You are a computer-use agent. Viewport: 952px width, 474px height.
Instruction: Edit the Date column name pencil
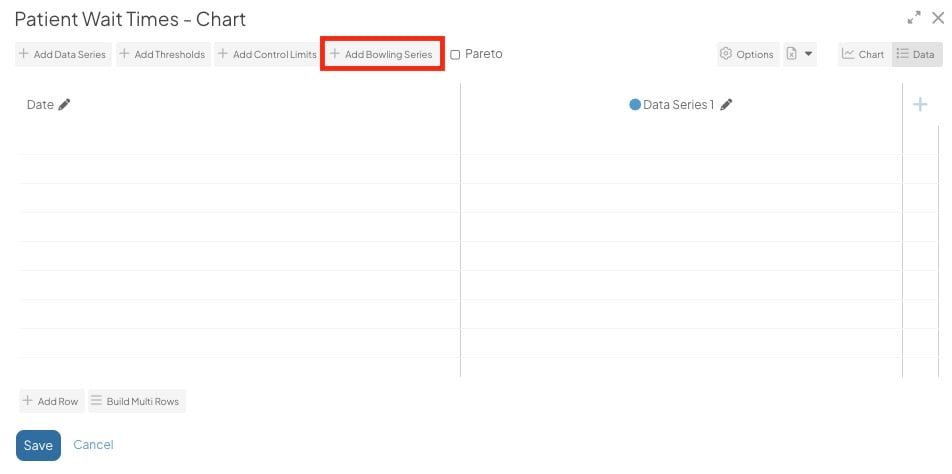pos(65,104)
